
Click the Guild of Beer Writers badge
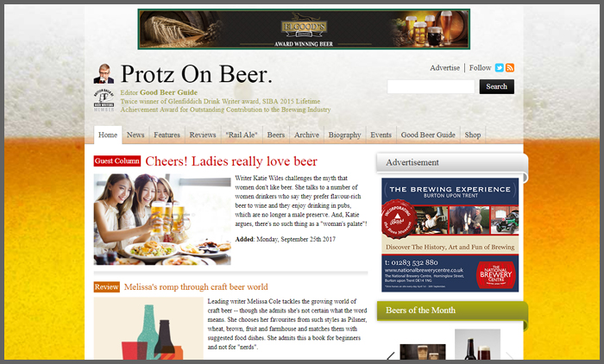[x=104, y=100]
